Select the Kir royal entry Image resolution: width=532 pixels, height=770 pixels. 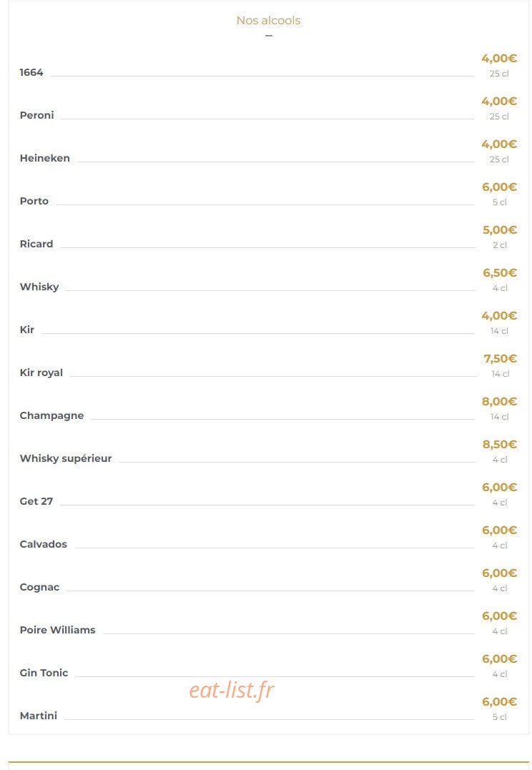pos(41,372)
